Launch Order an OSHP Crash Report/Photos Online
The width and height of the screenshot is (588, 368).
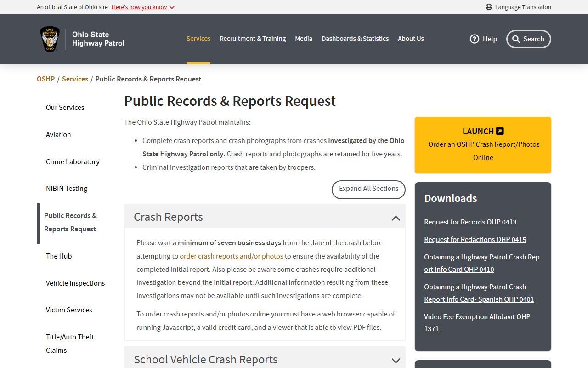pos(483,145)
